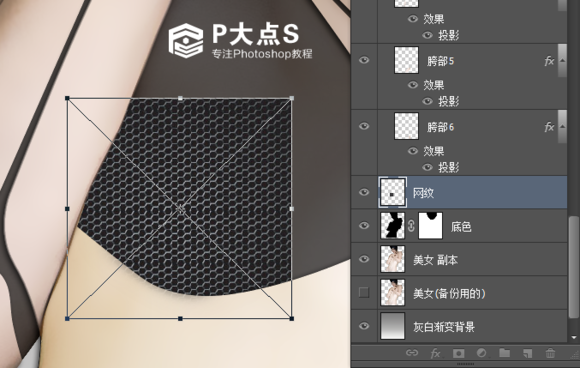Toggle 投影 eye under layer 胯部6

point(427,167)
